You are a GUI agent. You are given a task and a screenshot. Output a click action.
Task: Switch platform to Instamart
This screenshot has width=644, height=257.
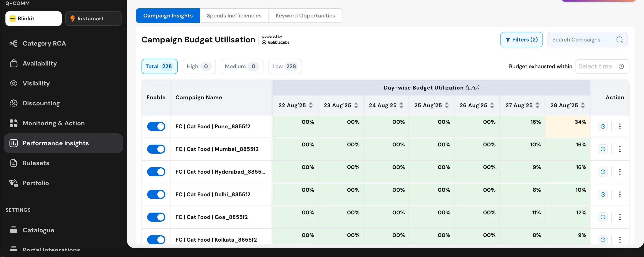click(x=93, y=19)
